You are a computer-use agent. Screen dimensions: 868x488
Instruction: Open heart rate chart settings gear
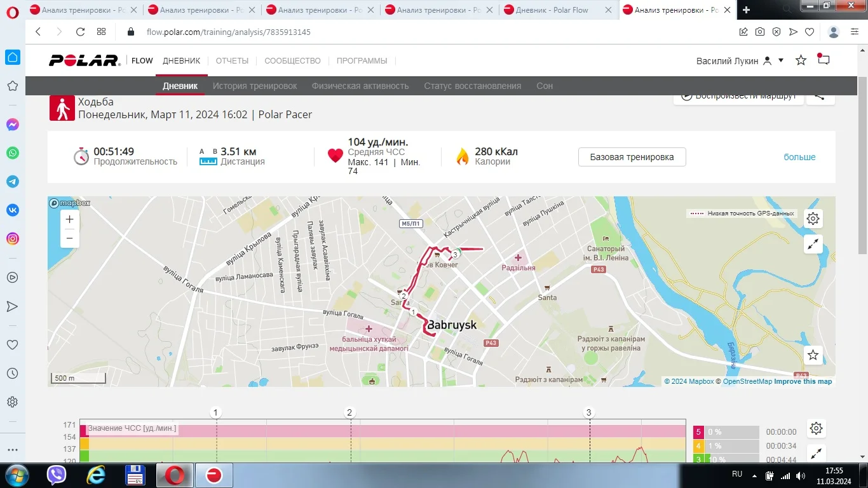[x=817, y=428]
